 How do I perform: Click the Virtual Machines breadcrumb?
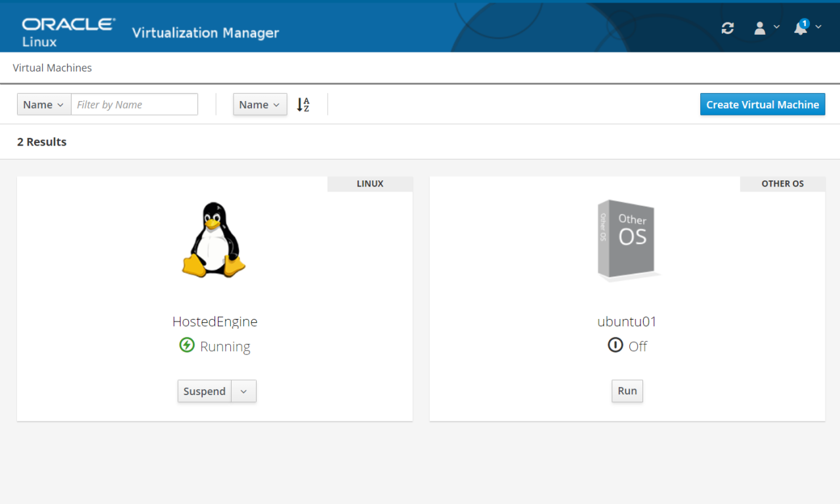click(x=52, y=68)
